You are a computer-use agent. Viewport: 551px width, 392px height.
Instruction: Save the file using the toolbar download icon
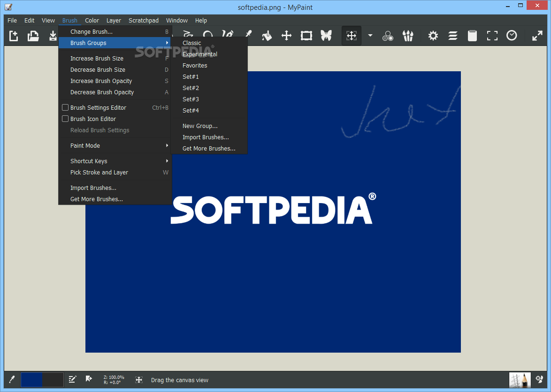click(x=53, y=36)
